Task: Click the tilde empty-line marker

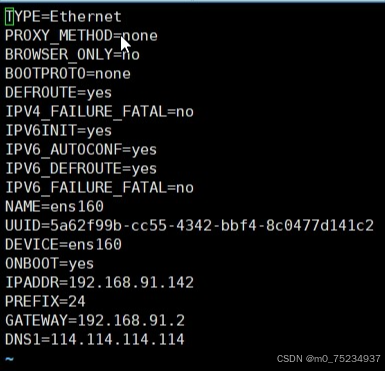Action: pyautogui.click(x=10, y=359)
